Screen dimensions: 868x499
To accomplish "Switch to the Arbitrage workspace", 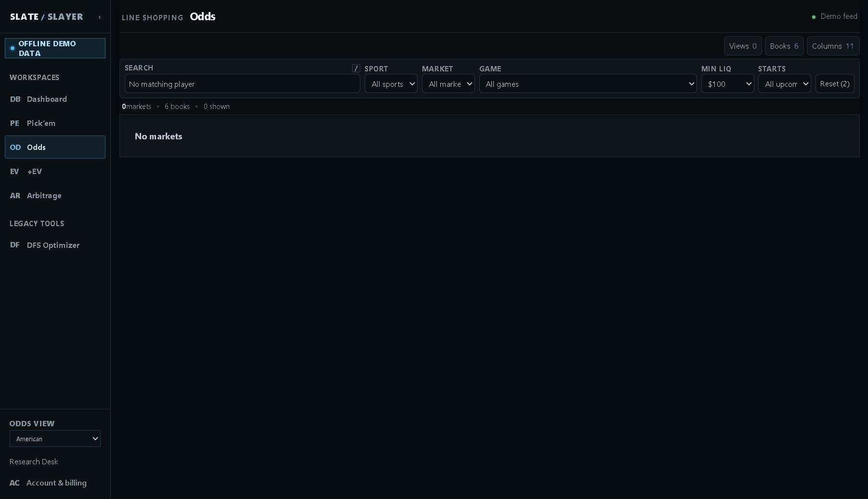I will (55, 195).
